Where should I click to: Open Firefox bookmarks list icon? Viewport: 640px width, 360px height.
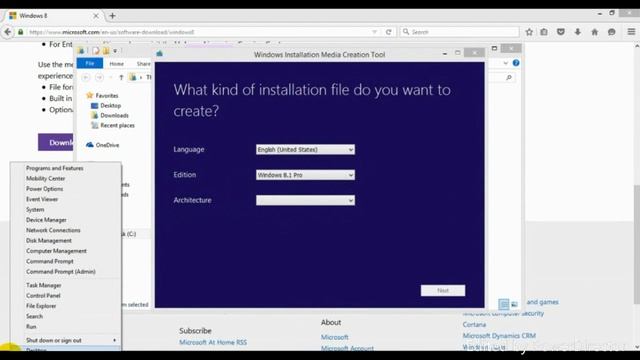544,32
